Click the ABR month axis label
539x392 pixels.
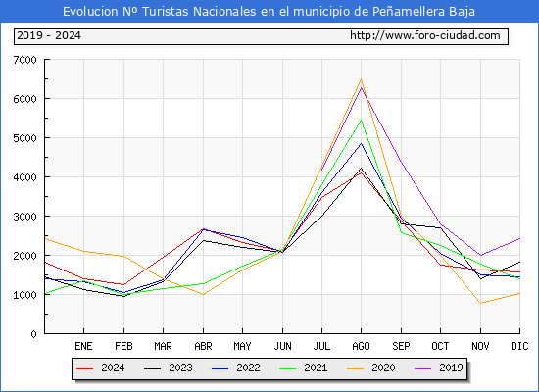click(203, 346)
